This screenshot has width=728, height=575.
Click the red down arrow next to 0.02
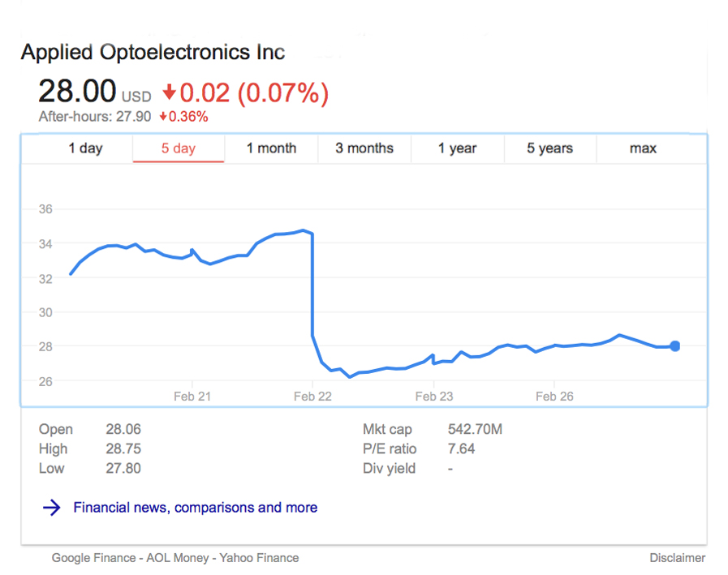pos(170,92)
